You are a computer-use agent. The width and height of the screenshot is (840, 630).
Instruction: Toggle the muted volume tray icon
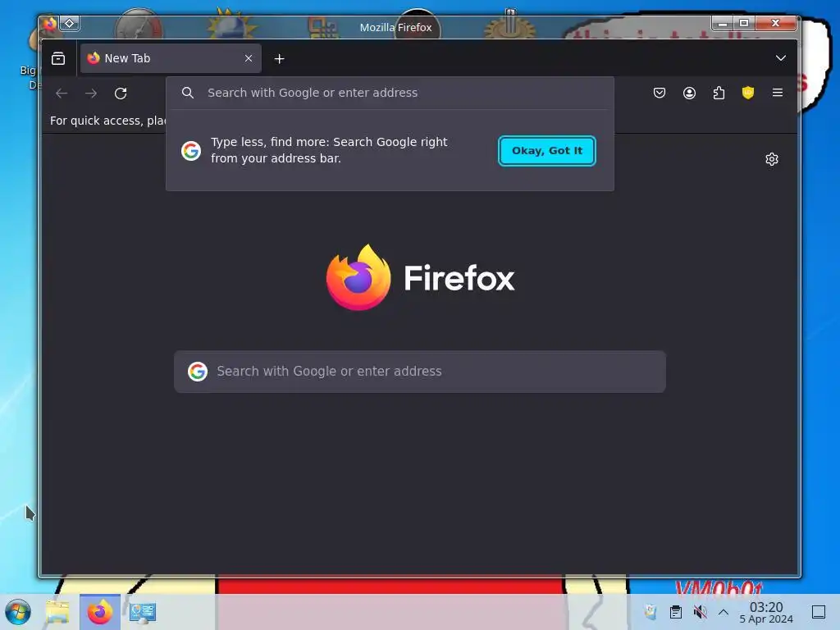pos(699,612)
